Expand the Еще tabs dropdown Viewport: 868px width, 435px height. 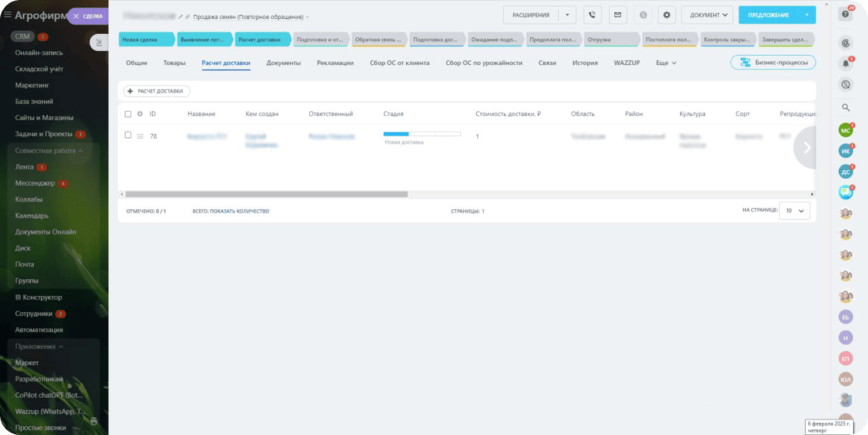[x=665, y=63]
